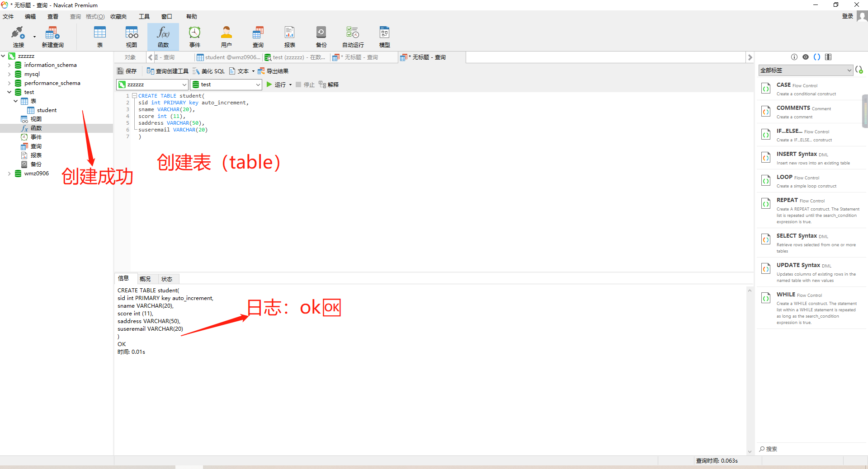Click the Stop (停止) button
The width and height of the screenshot is (868, 469).
click(305, 84)
